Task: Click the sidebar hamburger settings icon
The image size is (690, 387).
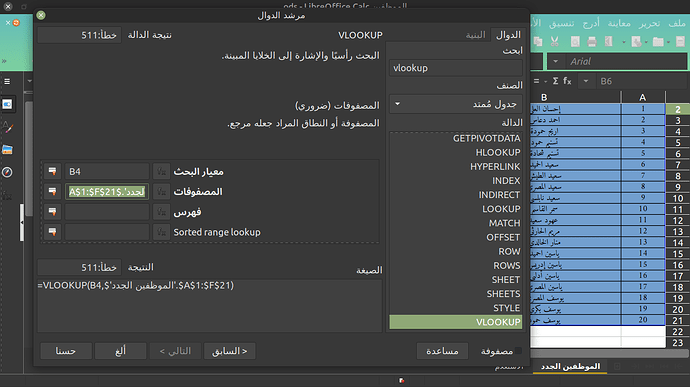Action: tap(7, 81)
